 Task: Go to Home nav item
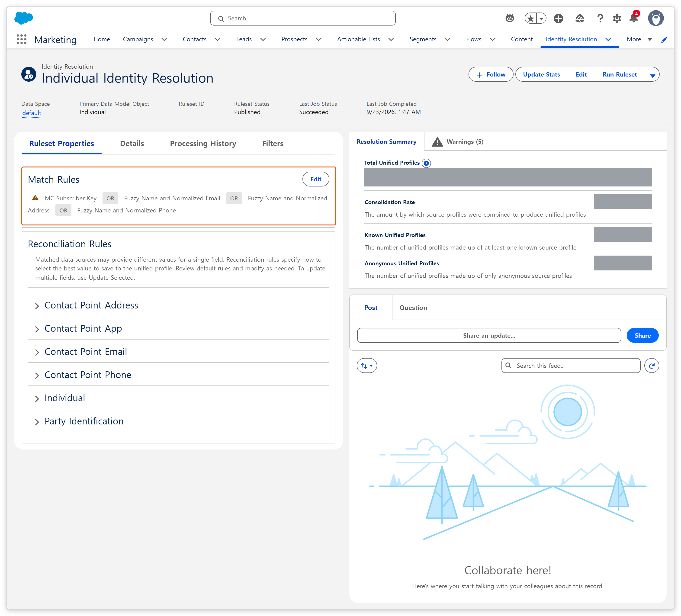click(102, 39)
